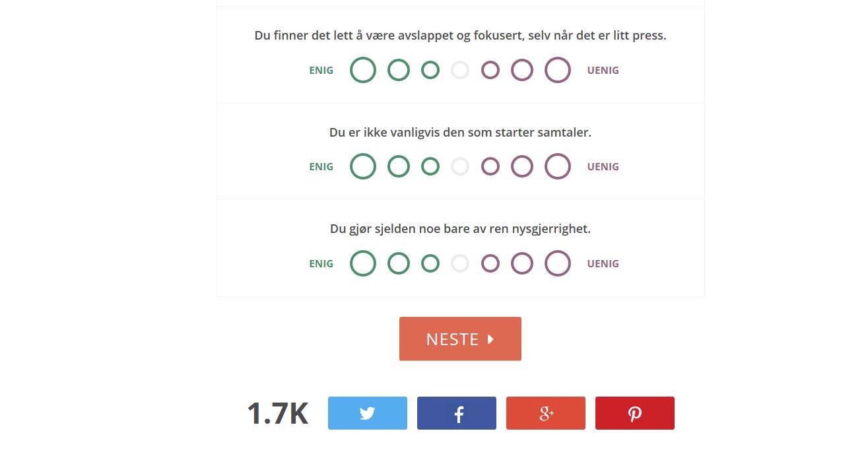This screenshot has width=868, height=458.
Task: Pick neutral circle for 'starter samtaler' question
Action: tap(460, 166)
